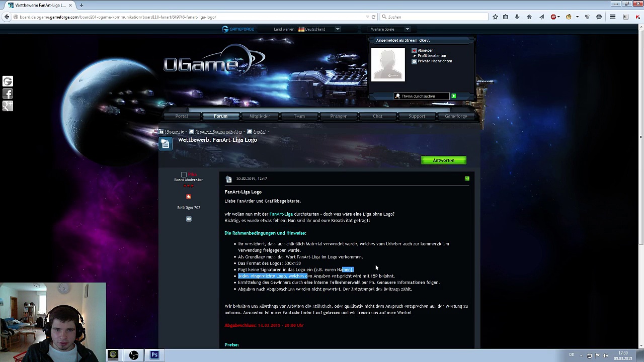Viewport: 644px width, 362px height.
Task: Click the post number 1 green marker
Action: click(467, 178)
